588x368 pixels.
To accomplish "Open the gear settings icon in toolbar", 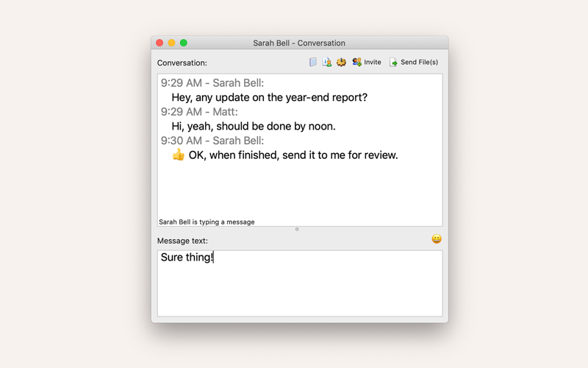I will point(341,62).
